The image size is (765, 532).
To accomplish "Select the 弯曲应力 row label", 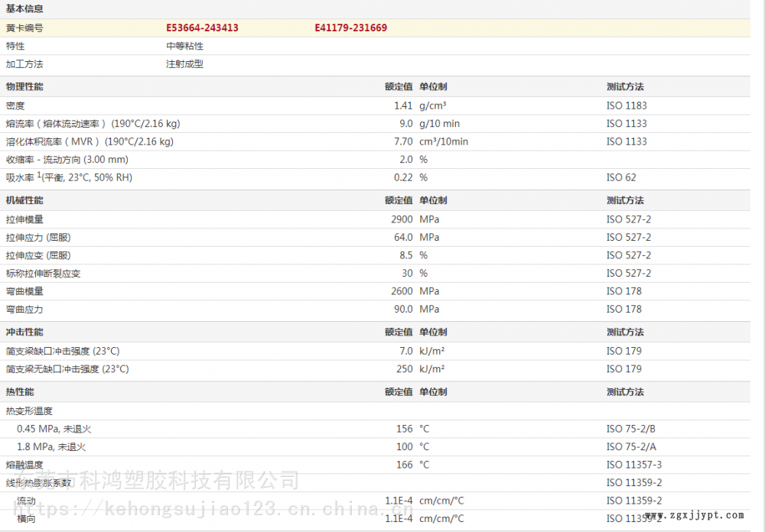I will 24,310.
